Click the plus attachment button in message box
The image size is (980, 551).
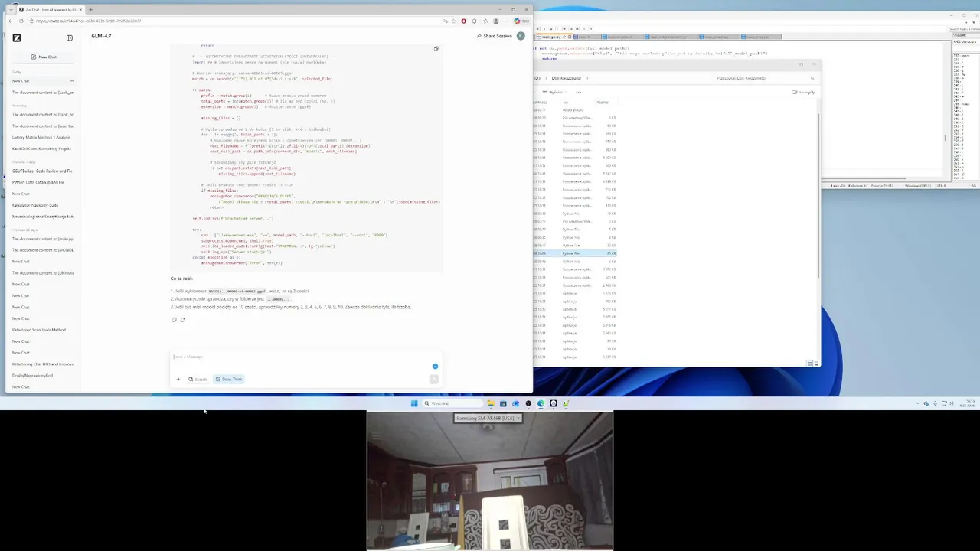coord(178,379)
